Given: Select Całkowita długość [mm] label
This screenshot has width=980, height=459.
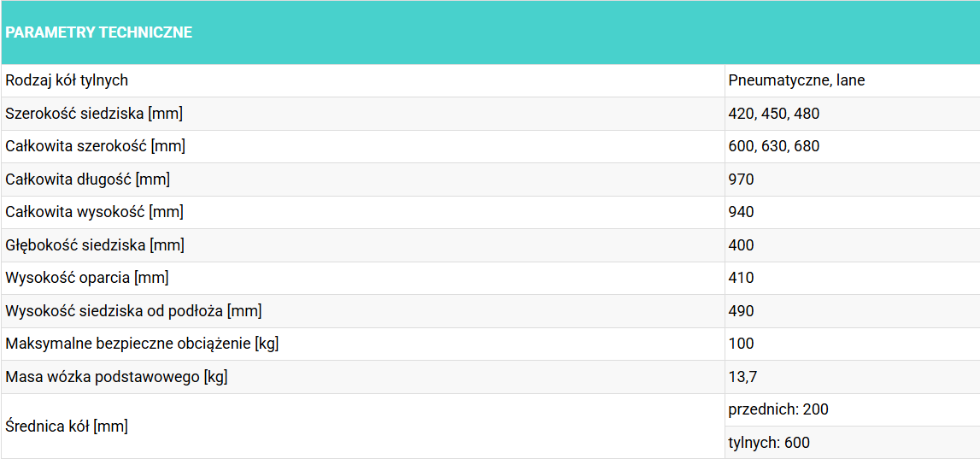Looking at the screenshot, I should [x=87, y=179].
